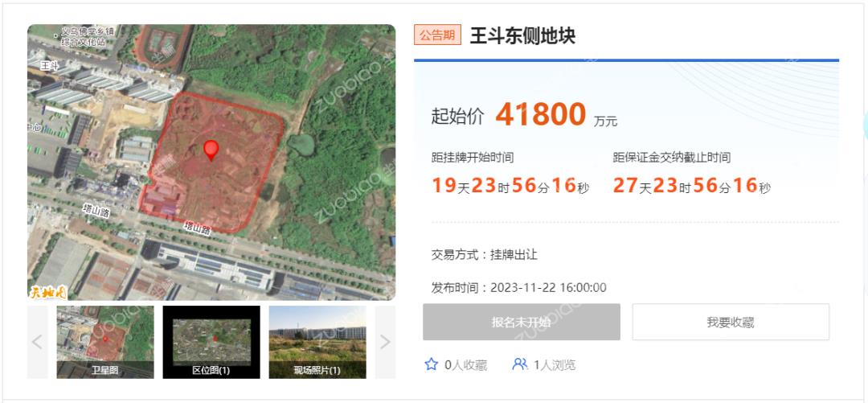Click the viewers people icon
The height and width of the screenshot is (403, 868).
(x=520, y=364)
